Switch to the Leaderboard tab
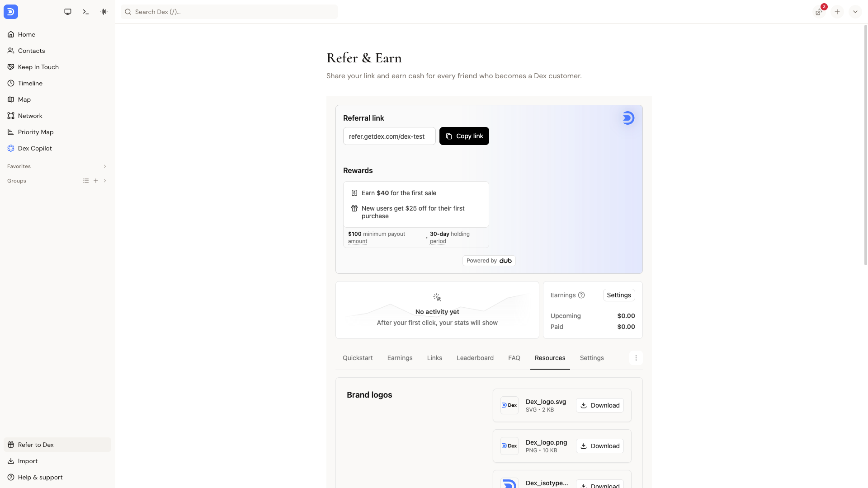This screenshot has height=488, width=868. pos(475,358)
